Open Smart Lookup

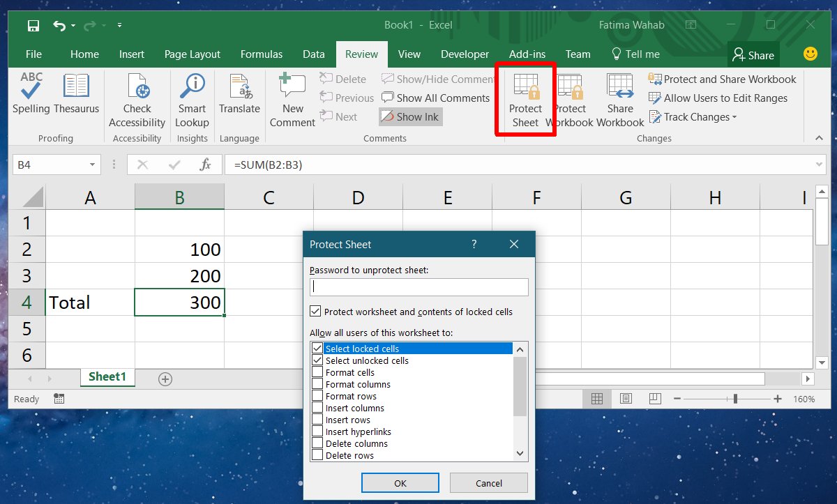[192, 100]
